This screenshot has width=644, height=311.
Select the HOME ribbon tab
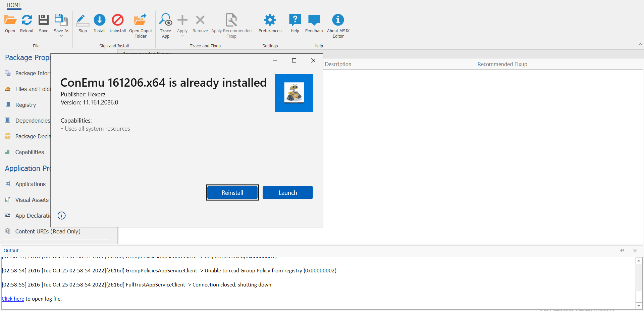(x=14, y=5)
